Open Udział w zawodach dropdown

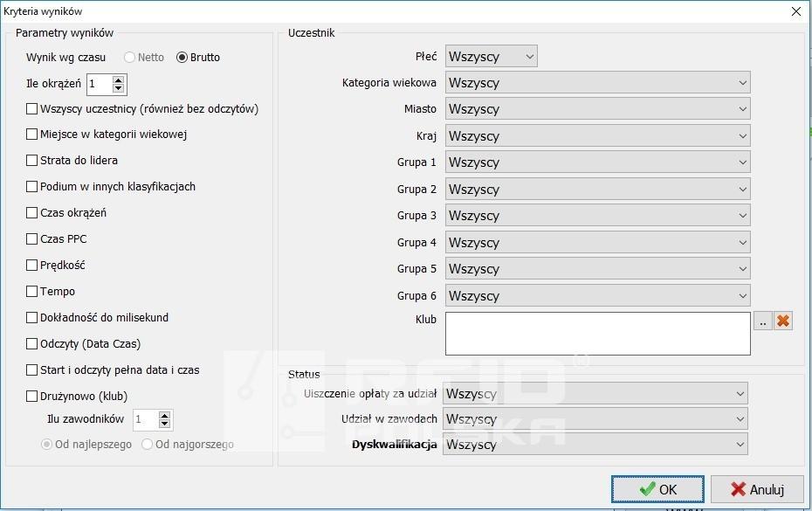point(595,418)
